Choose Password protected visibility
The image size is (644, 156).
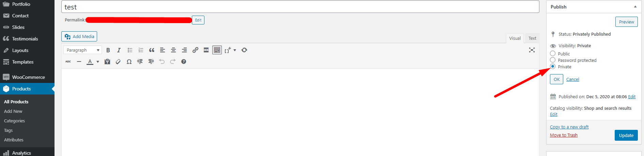coord(553,60)
